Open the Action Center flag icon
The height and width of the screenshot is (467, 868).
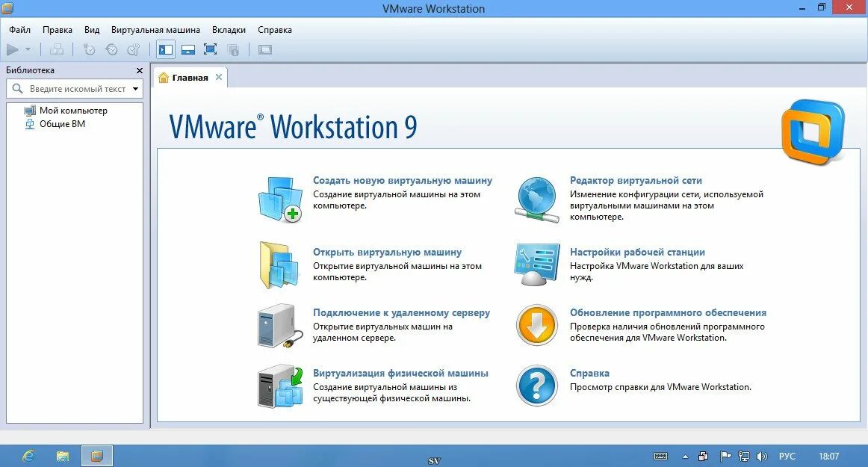pyautogui.click(x=725, y=457)
